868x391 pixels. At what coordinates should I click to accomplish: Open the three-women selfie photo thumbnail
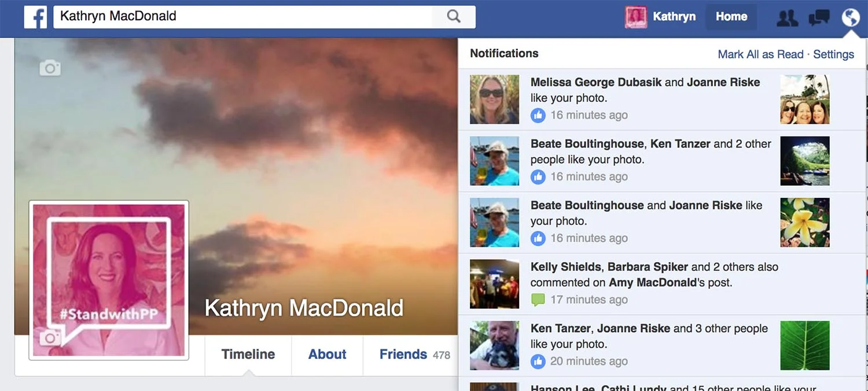click(805, 99)
